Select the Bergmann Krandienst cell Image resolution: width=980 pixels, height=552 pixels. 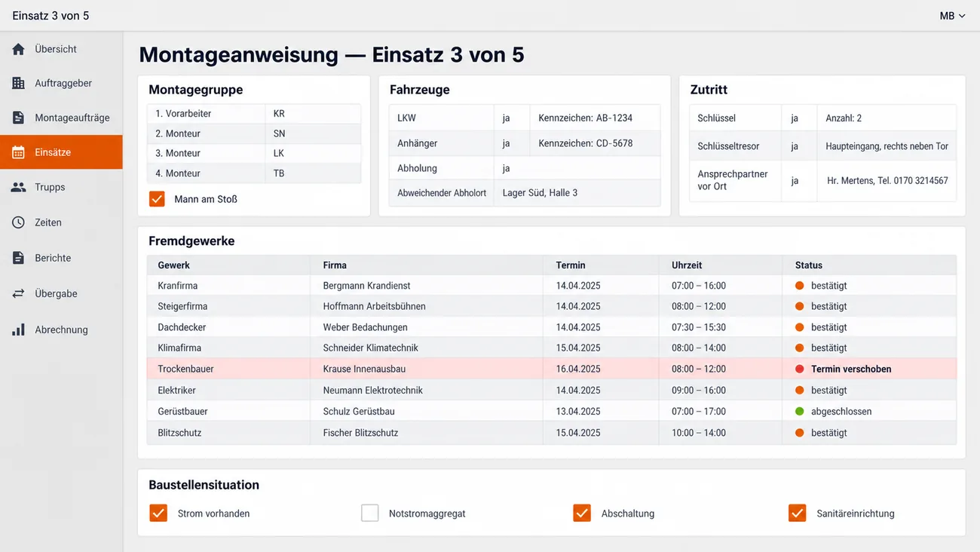click(x=427, y=286)
